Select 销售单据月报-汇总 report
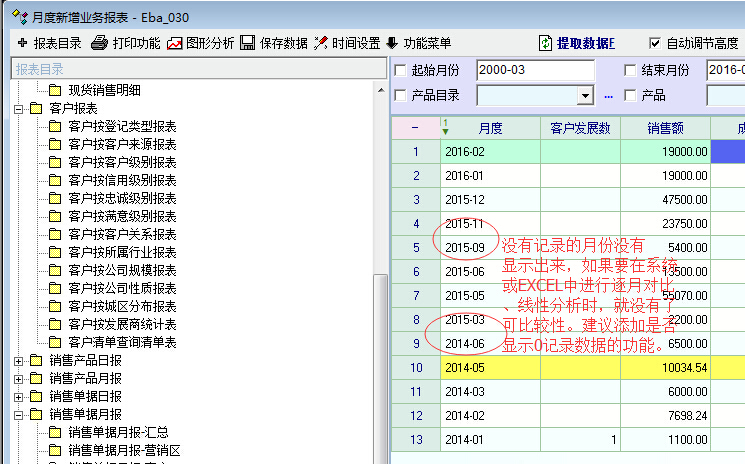The image size is (745, 464). (x=118, y=432)
